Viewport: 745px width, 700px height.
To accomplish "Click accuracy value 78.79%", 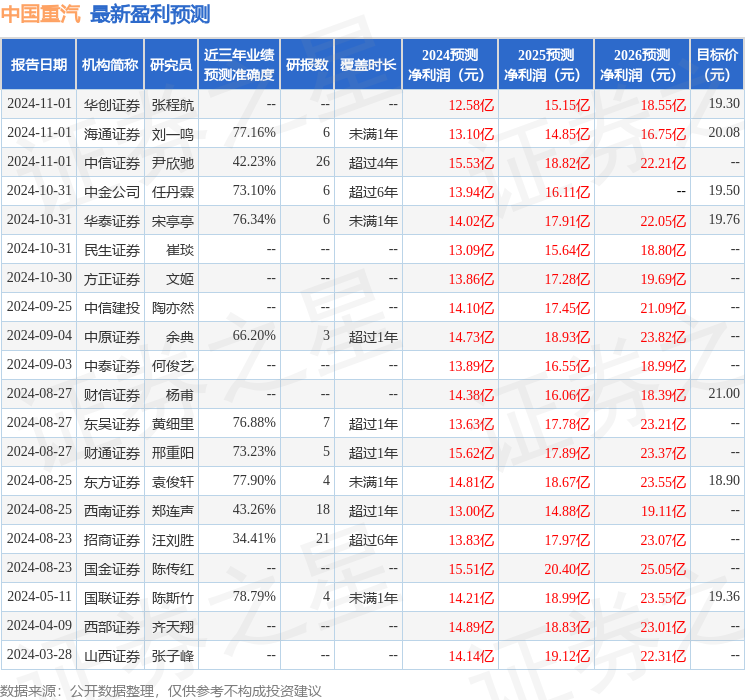I will pyautogui.click(x=254, y=596).
